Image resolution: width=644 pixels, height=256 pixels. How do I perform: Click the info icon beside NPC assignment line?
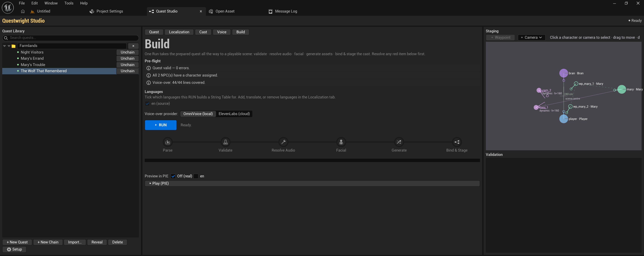tap(148, 75)
